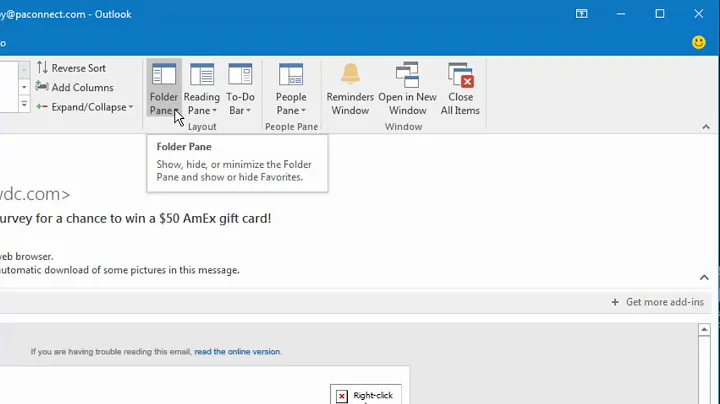Click the AmEx gift card subject line

135,218
